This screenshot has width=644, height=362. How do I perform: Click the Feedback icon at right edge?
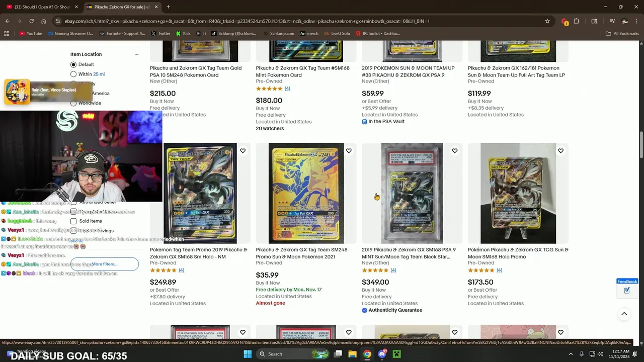(x=627, y=290)
